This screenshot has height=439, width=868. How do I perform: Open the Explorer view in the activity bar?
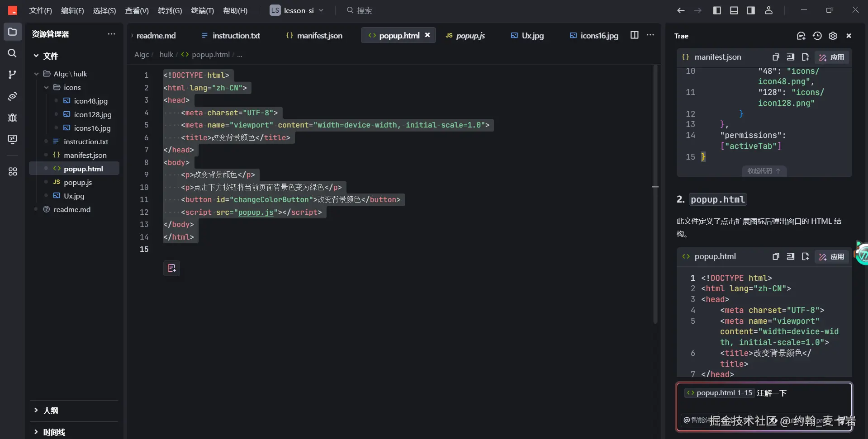[12, 32]
